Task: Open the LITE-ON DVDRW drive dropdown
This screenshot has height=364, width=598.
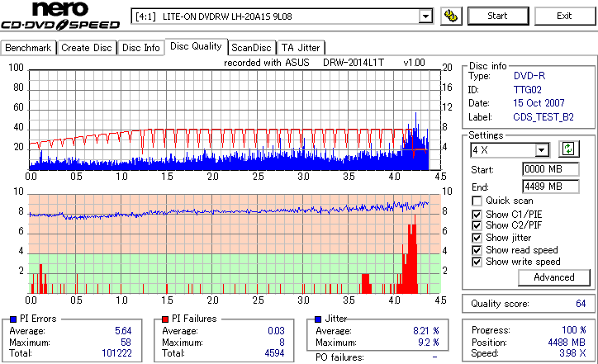Action: coord(425,17)
